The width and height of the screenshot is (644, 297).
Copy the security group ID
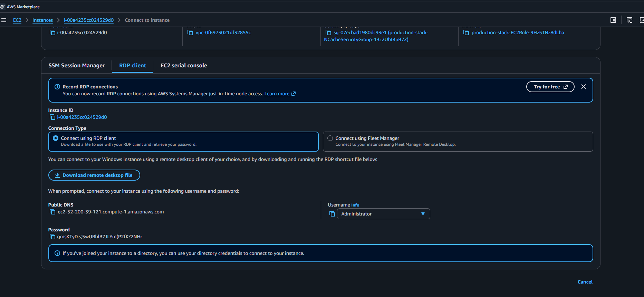(x=328, y=32)
